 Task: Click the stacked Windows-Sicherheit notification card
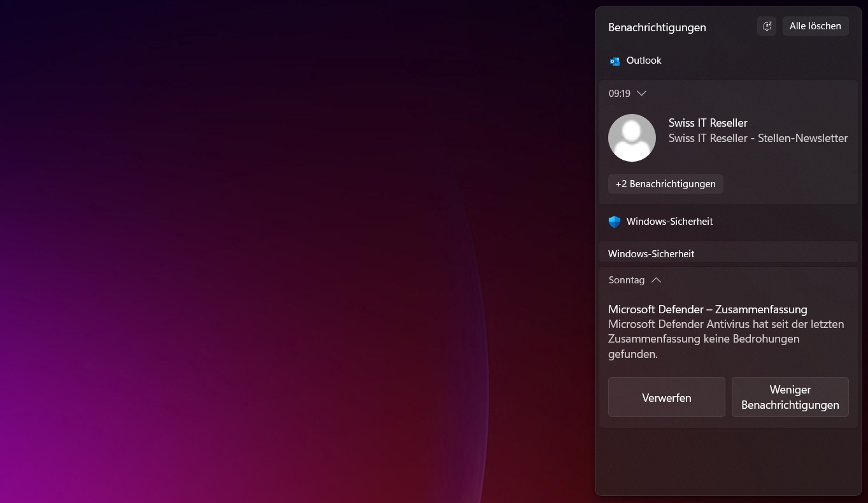(729, 252)
